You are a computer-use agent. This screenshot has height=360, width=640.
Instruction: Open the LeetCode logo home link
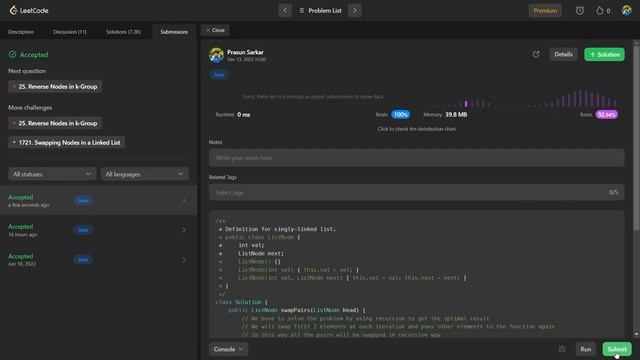click(x=29, y=10)
